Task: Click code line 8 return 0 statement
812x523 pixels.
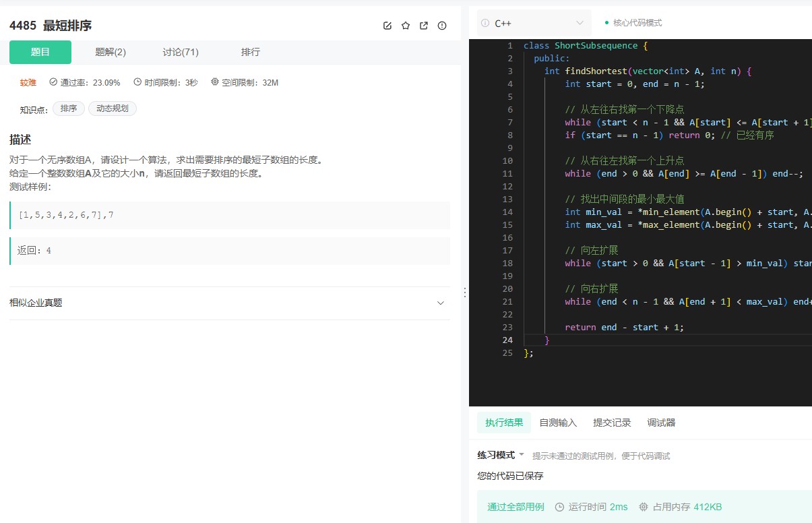Action: [x=669, y=135]
